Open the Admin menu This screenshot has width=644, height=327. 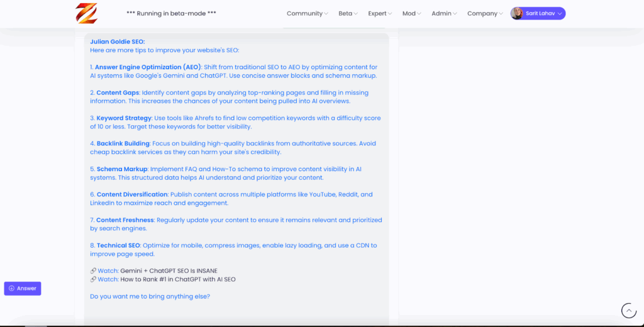[x=444, y=13]
